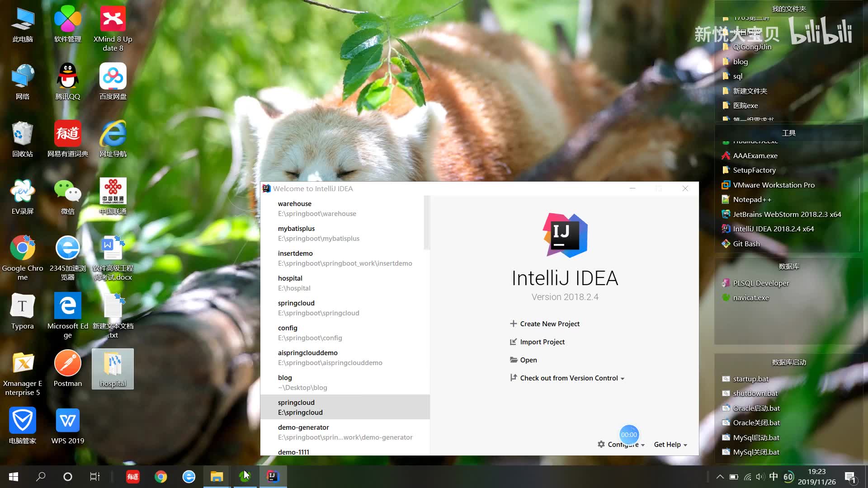Image resolution: width=868 pixels, height=488 pixels.
Task: Open Git Bash from tools list
Action: point(746,243)
